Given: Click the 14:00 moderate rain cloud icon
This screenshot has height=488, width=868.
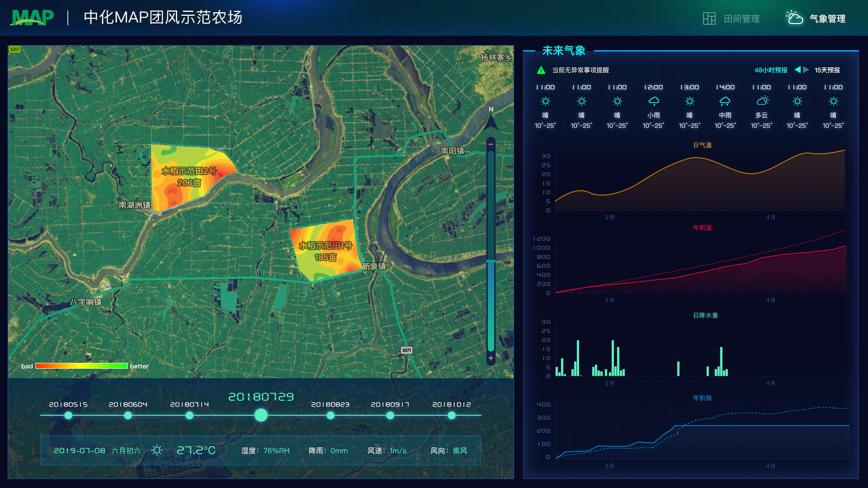Looking at the screenshot, I should pos(725,101).
